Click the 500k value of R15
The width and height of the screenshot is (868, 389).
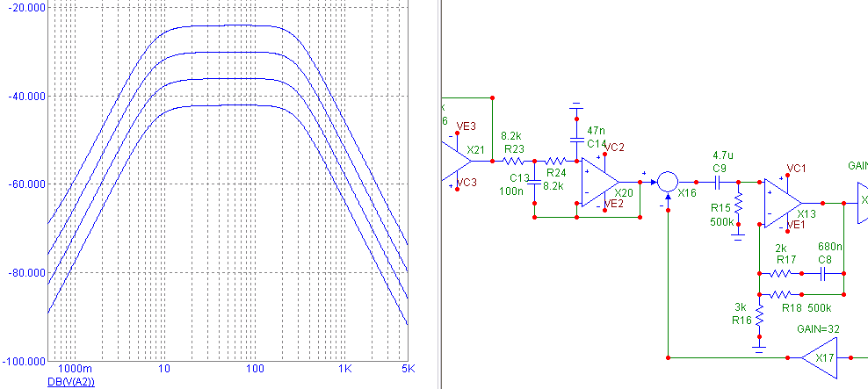[721, 222]
